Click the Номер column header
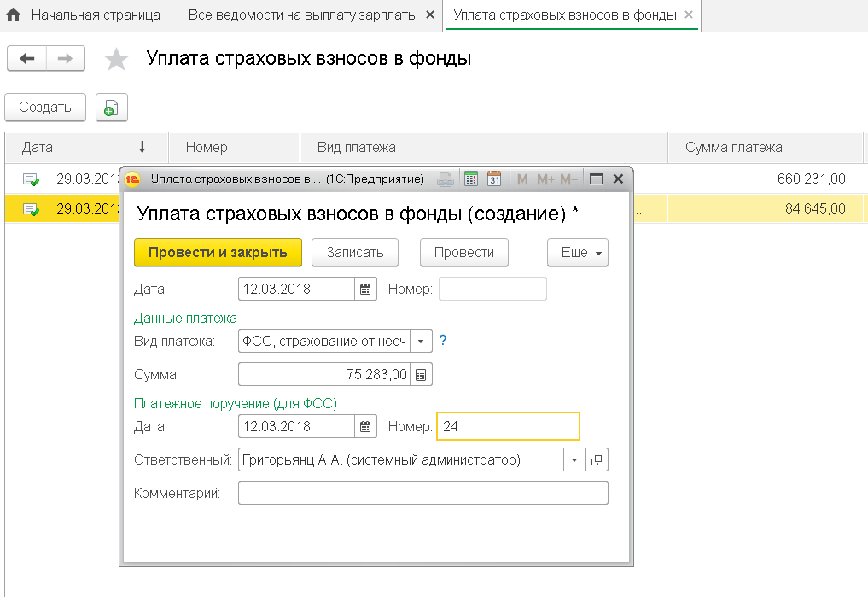The width and height of the screenshot is (868, 597). [x=234, y=147]
